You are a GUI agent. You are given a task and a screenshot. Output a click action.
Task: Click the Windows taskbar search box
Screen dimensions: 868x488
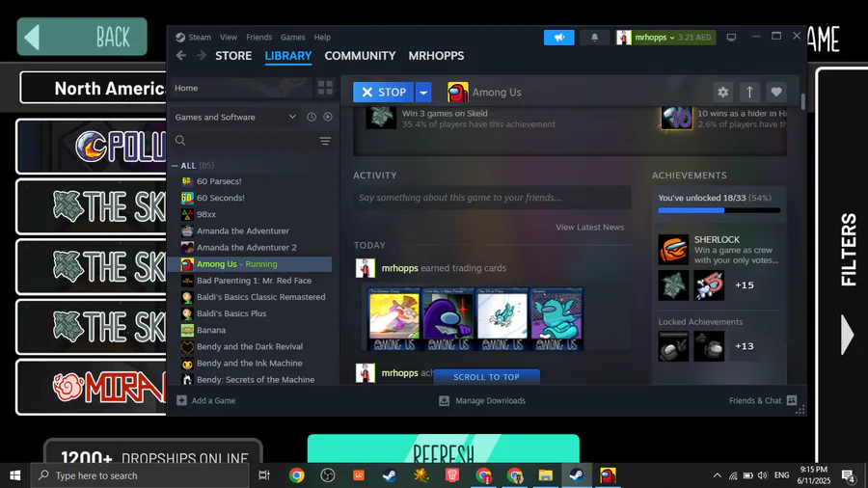point(138,475)
